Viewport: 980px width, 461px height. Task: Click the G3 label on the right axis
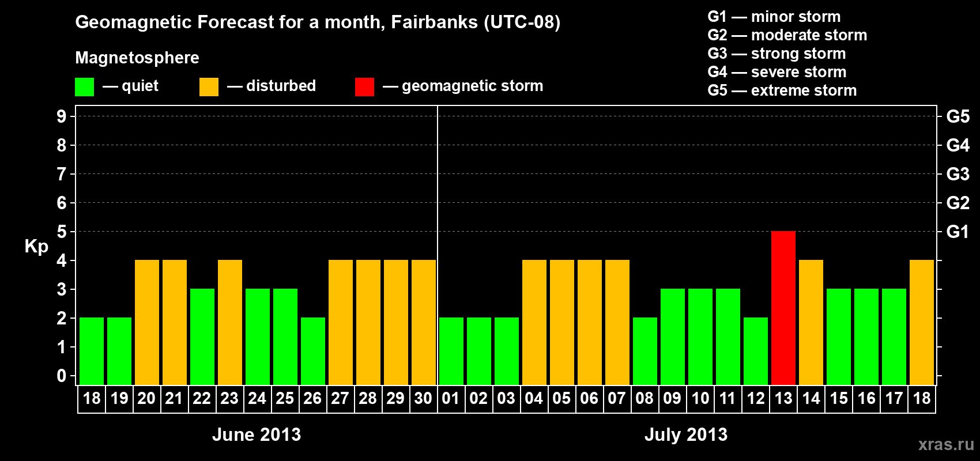coord(958,174)
